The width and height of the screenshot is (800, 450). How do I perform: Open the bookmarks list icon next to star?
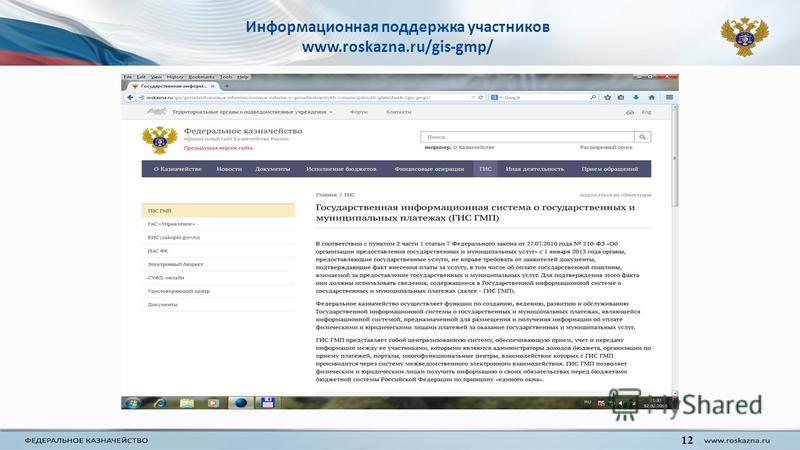pos(621,97)
